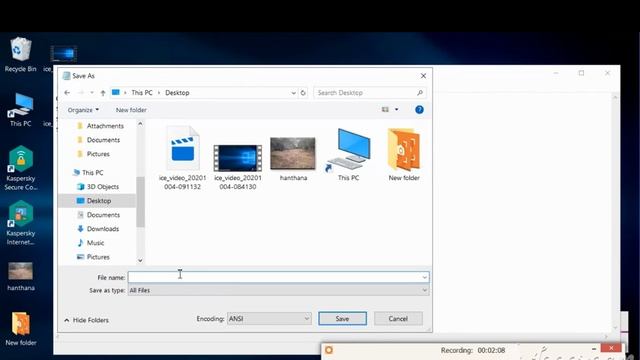Click the navigation pane scrollbar thumb
640x360 pixels.
[140, 202]
